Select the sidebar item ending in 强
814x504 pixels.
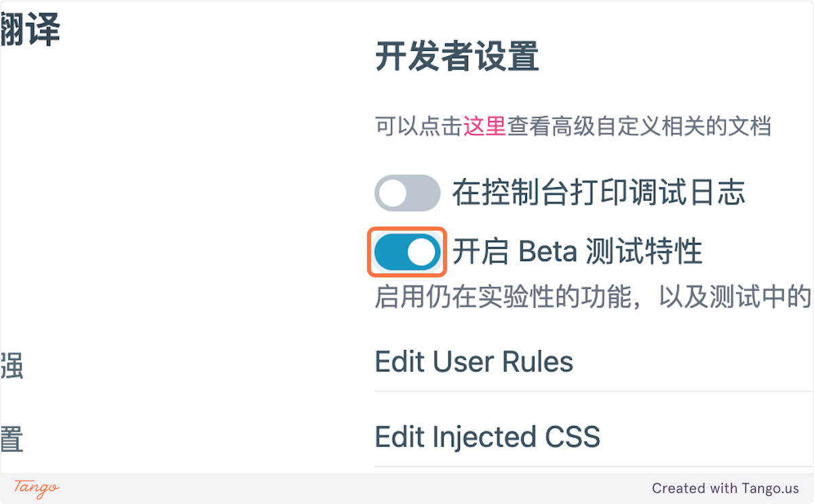click(12, 366)
